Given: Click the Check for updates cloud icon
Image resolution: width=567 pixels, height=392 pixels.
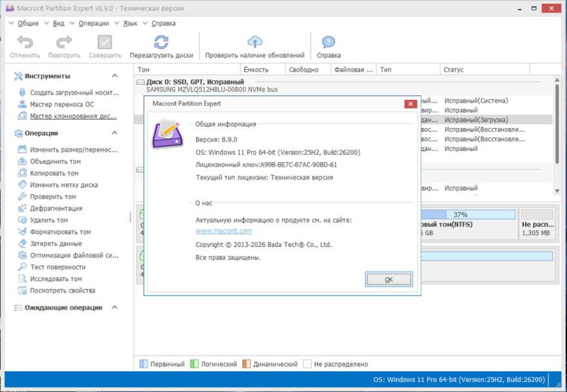Looking at the screenshot, I should tap(255, 42).
